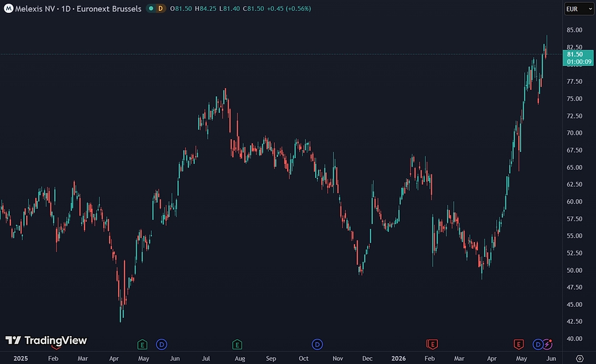
Task: Click the green market status dot
Action: tap(151, 9)
